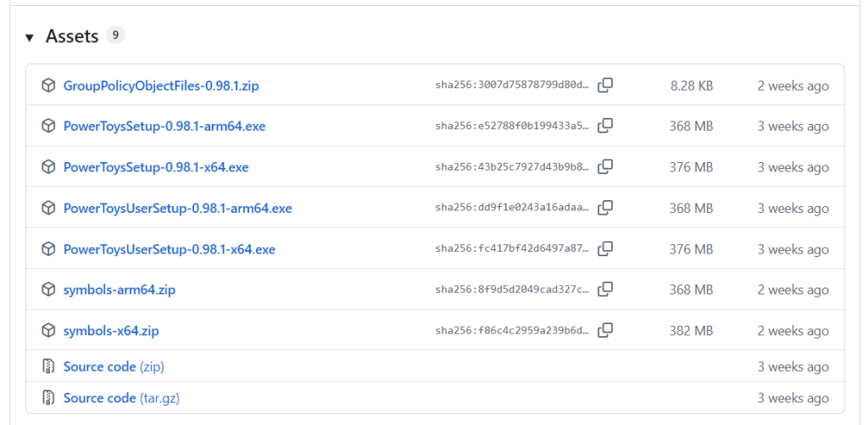Image resolution: width=868 pixels, height=425 pixels.
Task: Click the Assets heading text
Action: pos(72,36)
